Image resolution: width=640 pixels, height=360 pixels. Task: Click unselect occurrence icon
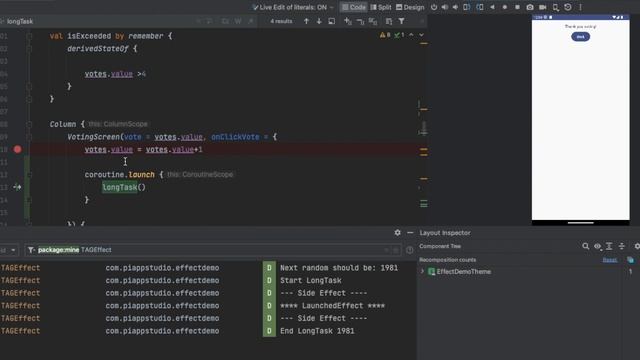pos(360,21)
